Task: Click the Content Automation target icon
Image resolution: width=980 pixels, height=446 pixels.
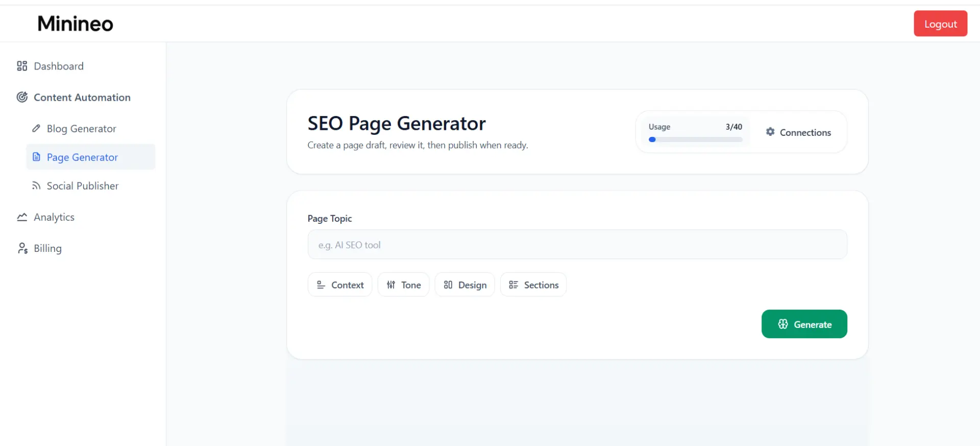Action: pos(22,97)
